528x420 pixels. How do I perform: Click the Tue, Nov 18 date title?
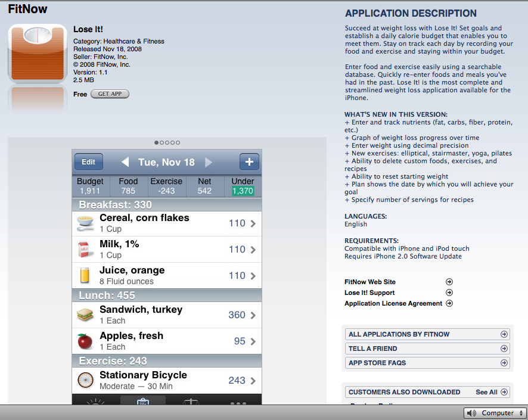point(166,162)
